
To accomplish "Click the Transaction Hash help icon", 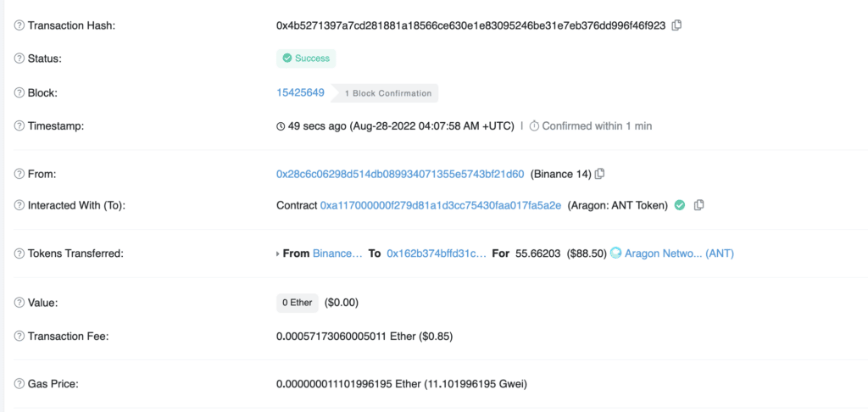I will click(19, 25).
